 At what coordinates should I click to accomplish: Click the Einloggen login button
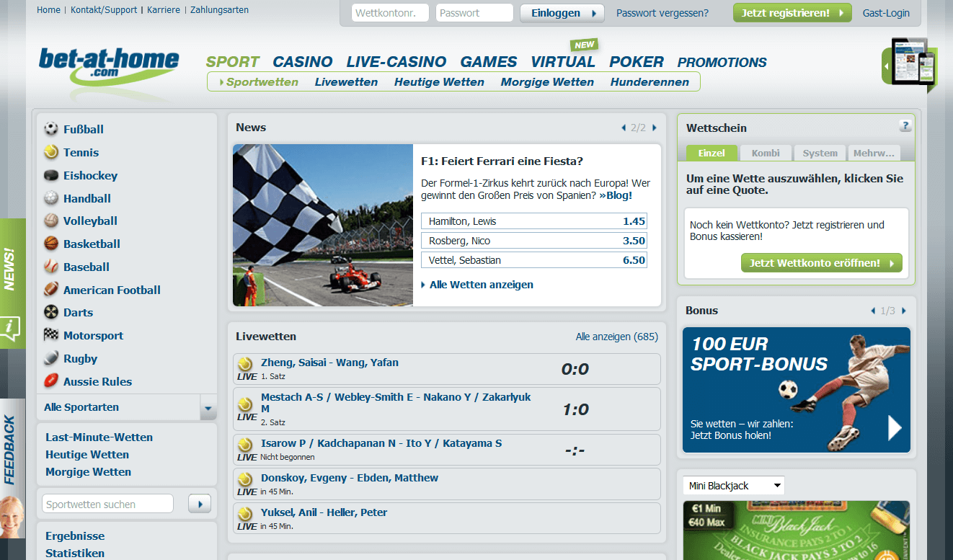[x=562, y=13]
